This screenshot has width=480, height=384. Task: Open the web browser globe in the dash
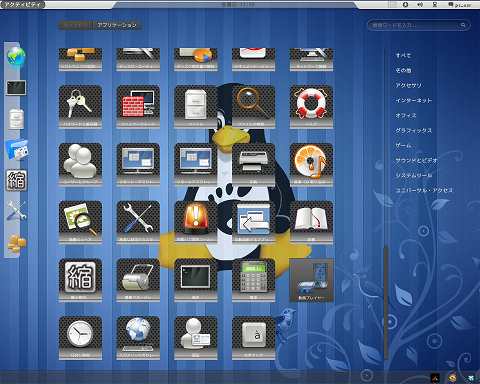click(16, 57)
